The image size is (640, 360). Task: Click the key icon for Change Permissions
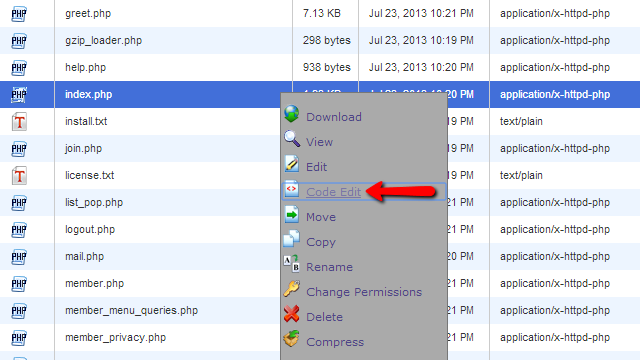click(x=291, y=289)
